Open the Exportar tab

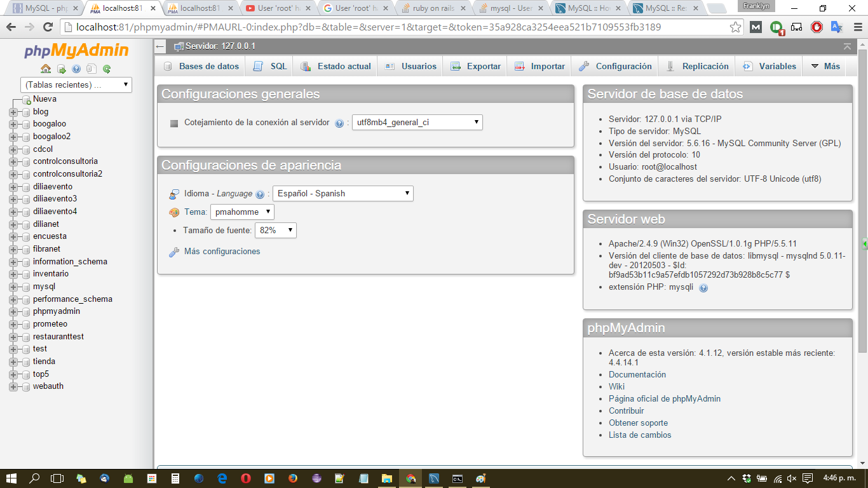coord(475,66)
